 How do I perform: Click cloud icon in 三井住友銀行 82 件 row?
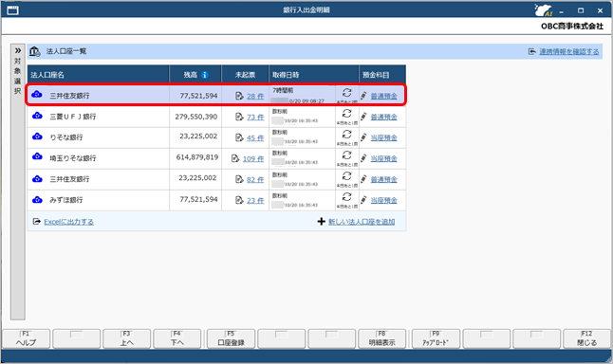pyautogui.click(x=37, y=178)
